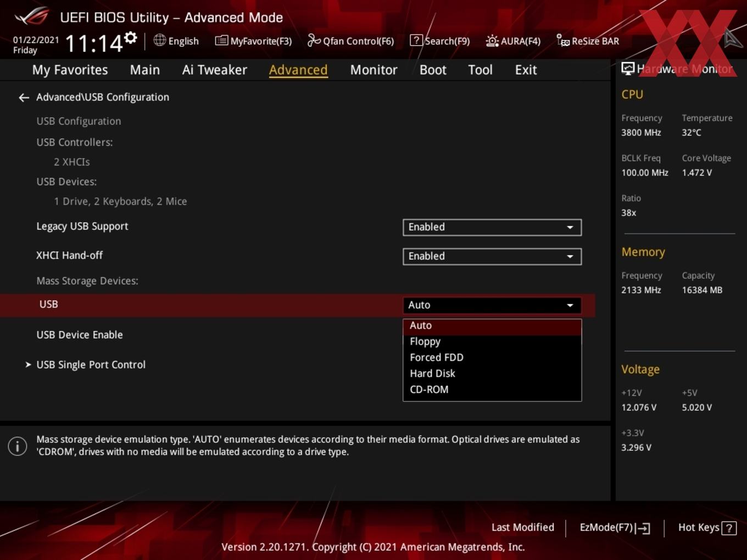
Task: Go to Boot tab
Action: 433,70
